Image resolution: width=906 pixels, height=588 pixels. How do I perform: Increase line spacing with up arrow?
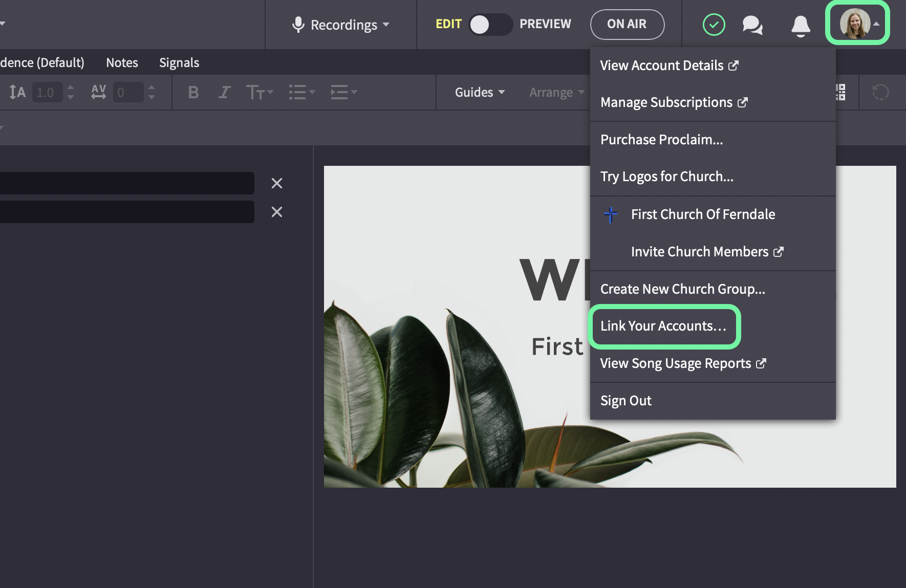pyautogui.click(x=71, y=88)
